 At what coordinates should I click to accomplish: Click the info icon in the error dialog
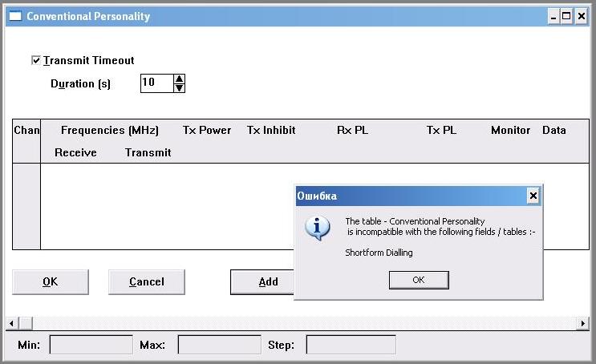coord(318,229)
